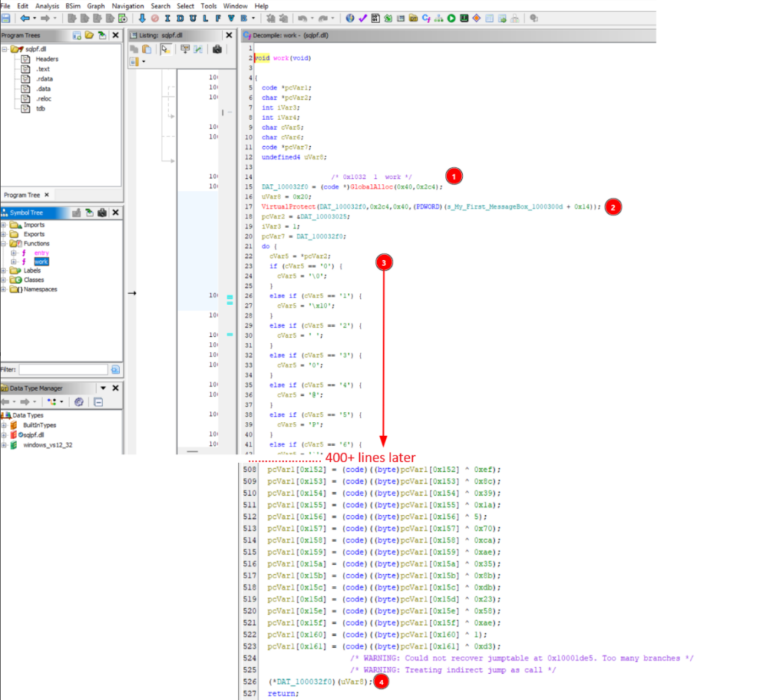763x700 pixels.
Task: Open Navigation menu
Action: click(128, 6)
